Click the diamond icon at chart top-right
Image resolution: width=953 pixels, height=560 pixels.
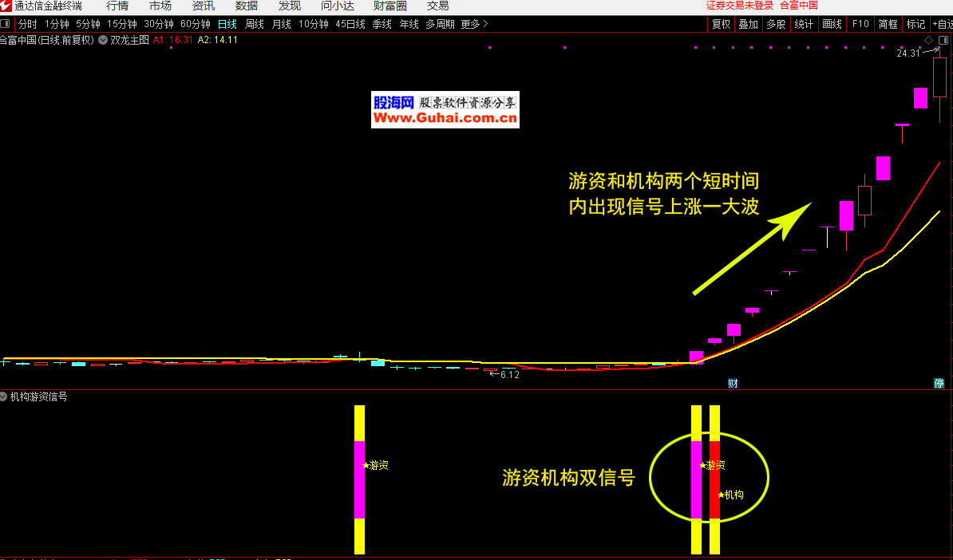928,40
